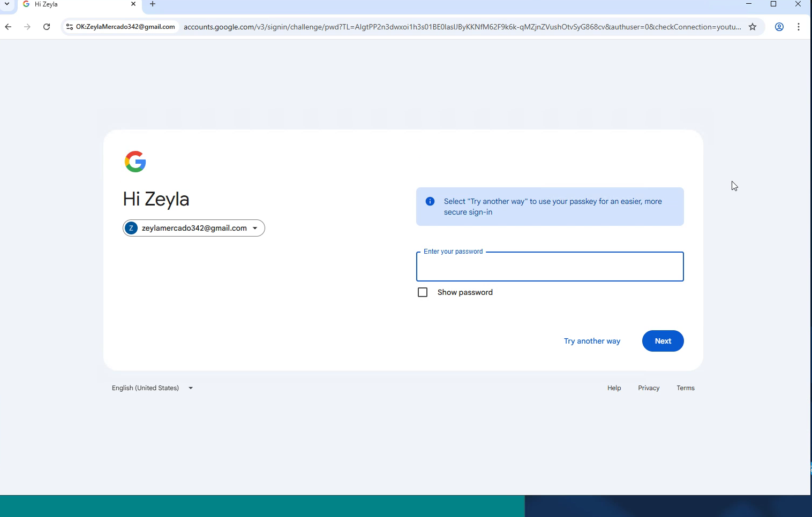
Task: Open a new tab with the plus button
Action: [153, 4]
